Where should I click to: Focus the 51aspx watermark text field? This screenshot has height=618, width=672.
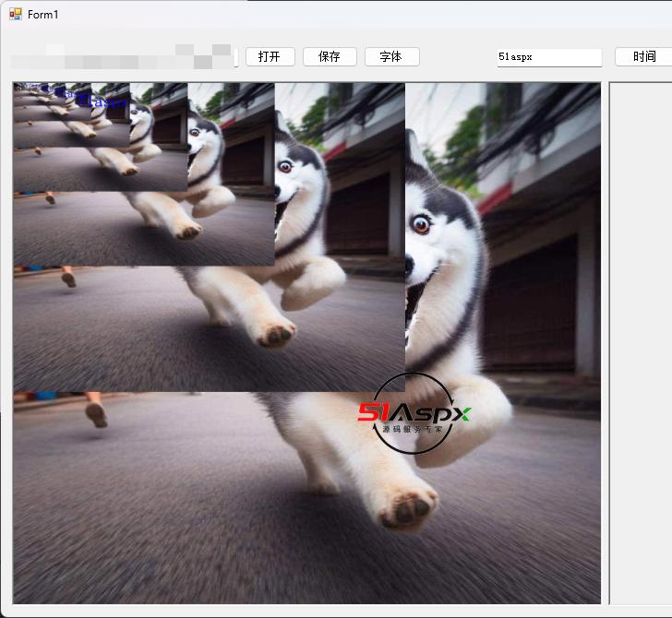[x=549, y=57]
